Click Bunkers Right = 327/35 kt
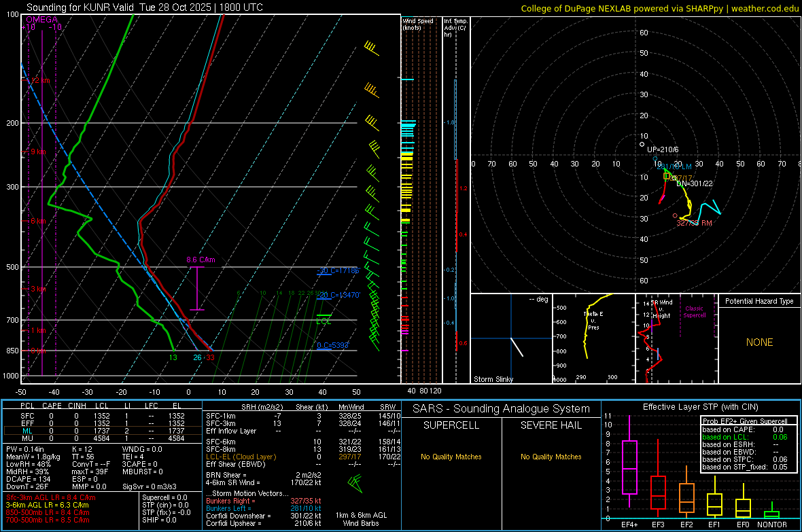The width and height of the screenshot is (802, 532). pyautogui.click(x=264, y=501)
